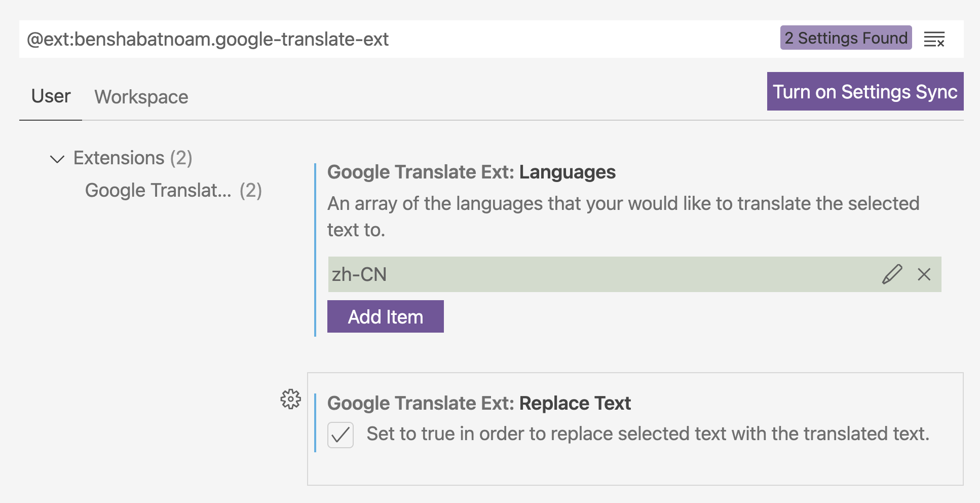
Task: Click the 'Set to true' description label
Action: coord(648,434)
